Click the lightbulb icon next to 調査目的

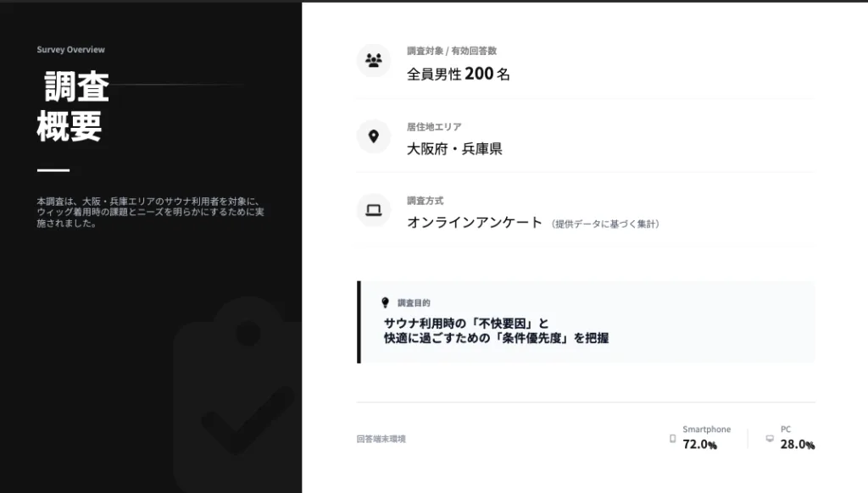[386, 302]
